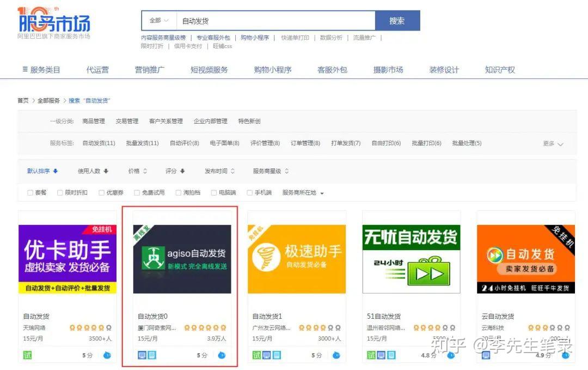Select the 打单发货(7) service tag
Image resolution: width=588 pixels, height=370 pixels.
pos(346,143)
